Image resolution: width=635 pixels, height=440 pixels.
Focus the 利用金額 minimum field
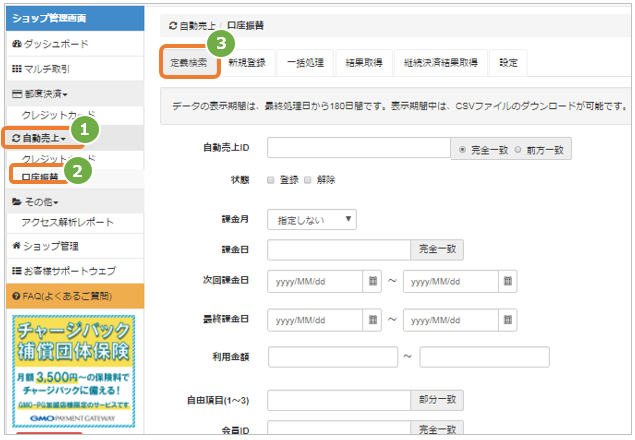[x=333, y=357]
